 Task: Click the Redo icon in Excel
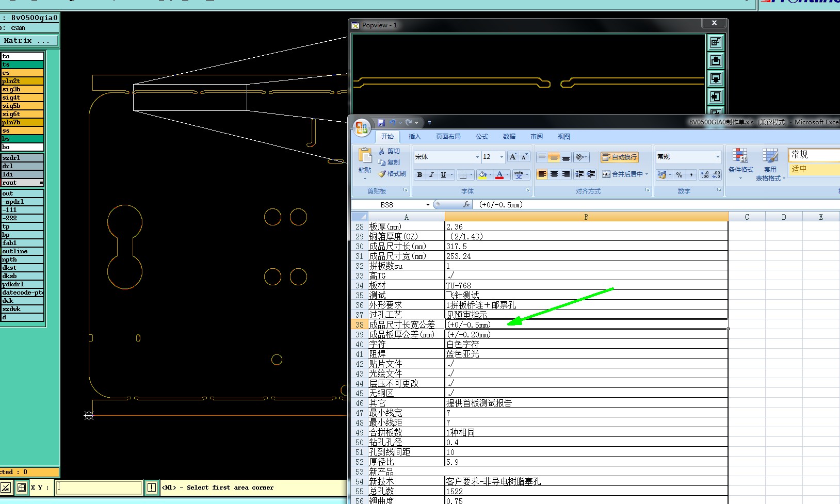pyautogui.click(x=409, y=123)
